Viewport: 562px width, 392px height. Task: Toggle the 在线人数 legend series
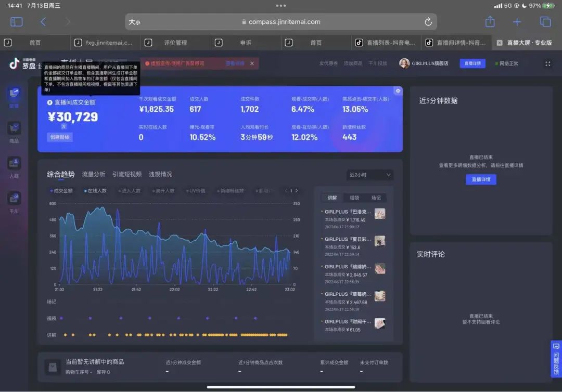point(95,191)
